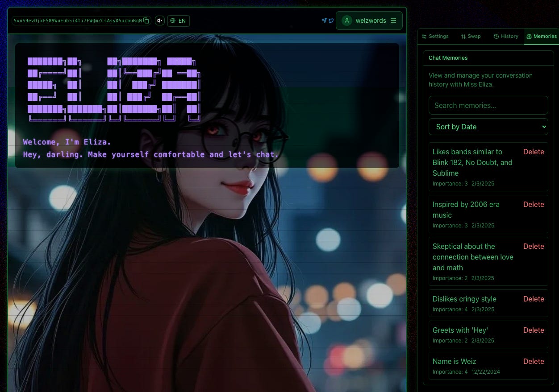The height and width of the screenshot is (392, 559).
Task: Open the Telegram paper-plane link
Action: pyautogui.click(x=324, y=21)
